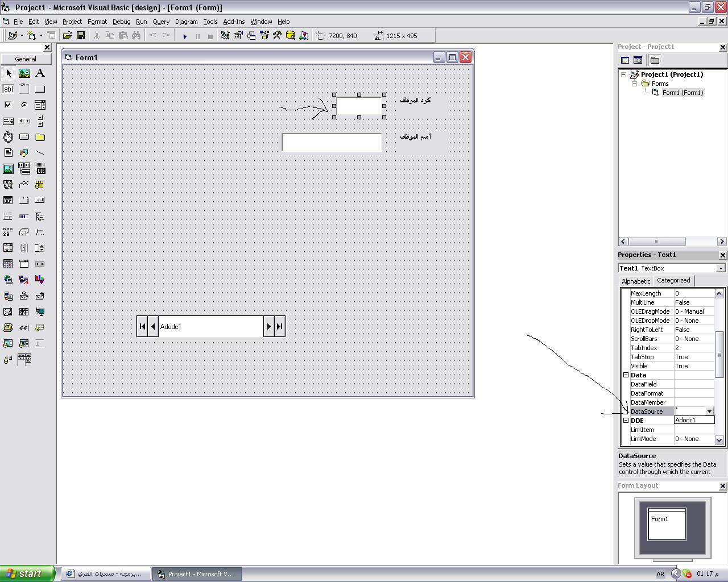728x582 pixels.
Task: Open the DataSource property dropdown arrow
Action: (x=709, y=411)
